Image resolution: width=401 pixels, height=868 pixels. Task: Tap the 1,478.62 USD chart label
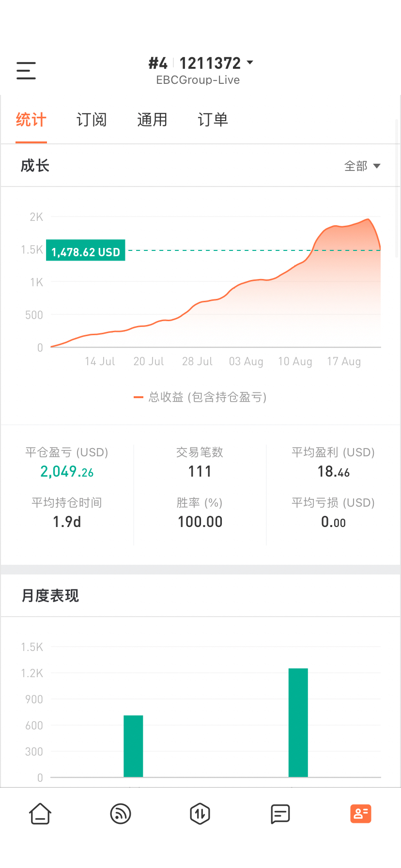pos(86,250)
